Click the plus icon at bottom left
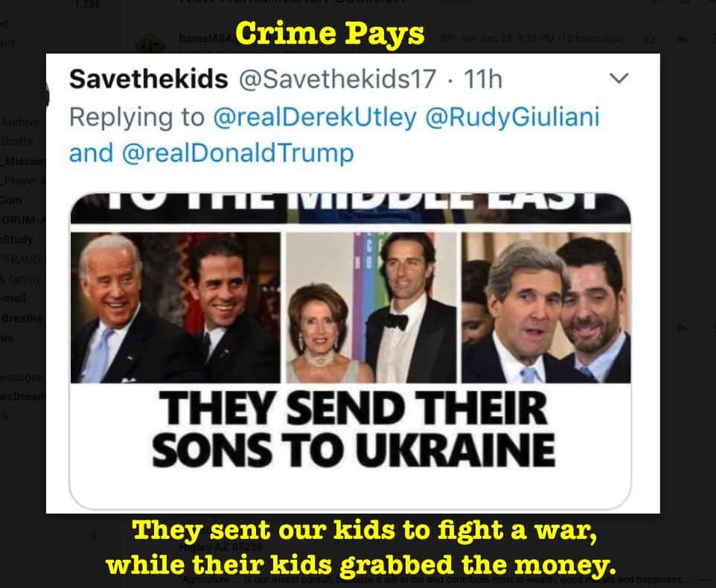716x588 pixels. [x=94, y=535]
